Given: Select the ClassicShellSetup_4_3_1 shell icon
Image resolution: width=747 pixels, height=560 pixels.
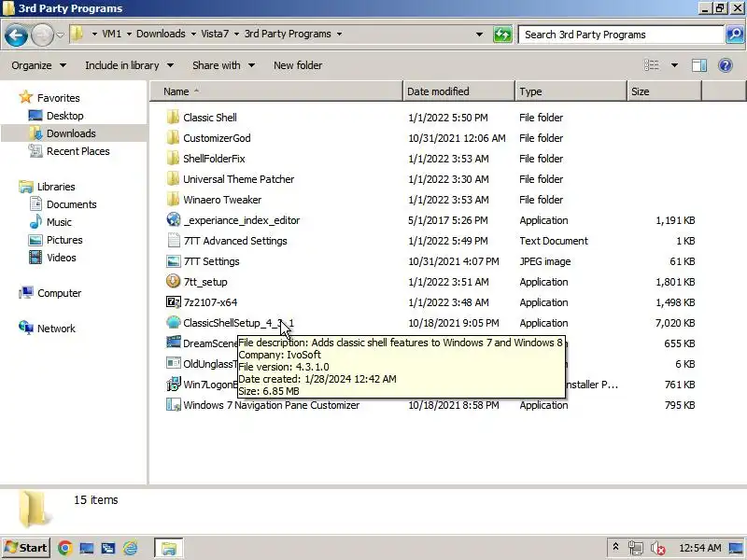Looking at the screenshot, I should pyautogui.click(x=174, y=322).
